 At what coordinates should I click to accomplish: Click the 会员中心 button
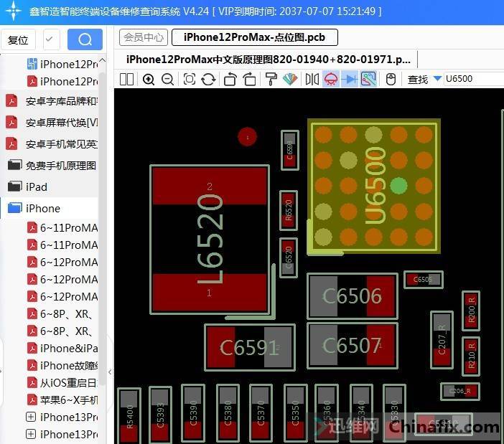pos(144,37)
